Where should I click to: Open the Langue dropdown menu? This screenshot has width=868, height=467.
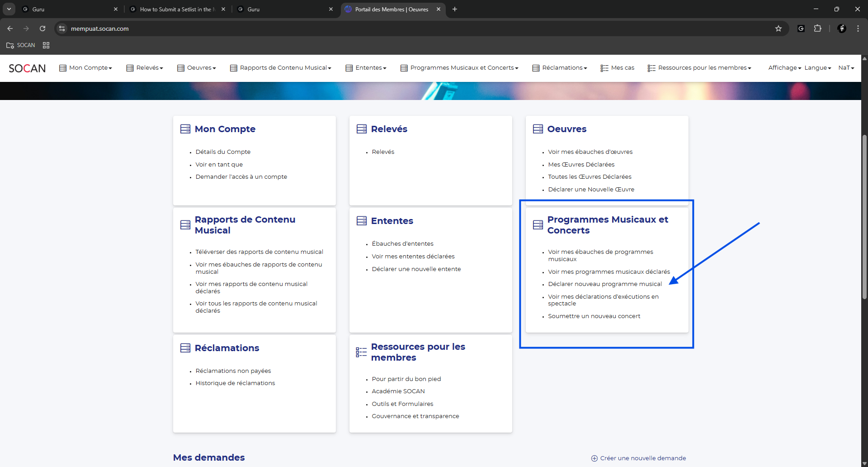[817, 68]
